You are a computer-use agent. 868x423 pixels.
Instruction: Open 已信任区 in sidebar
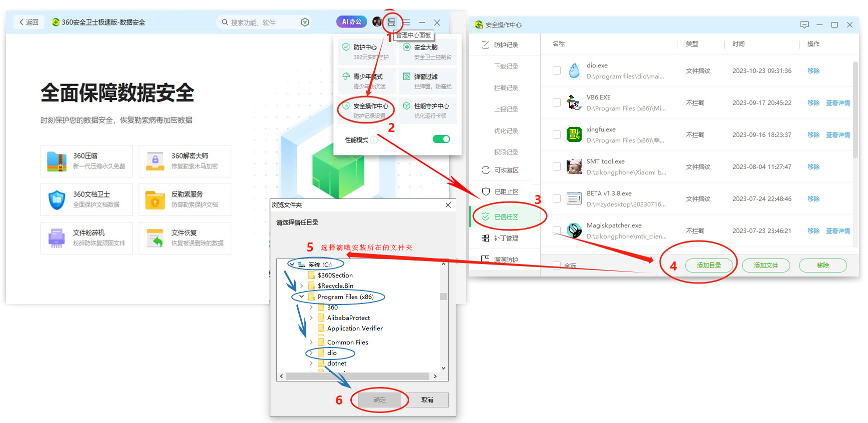505,216
